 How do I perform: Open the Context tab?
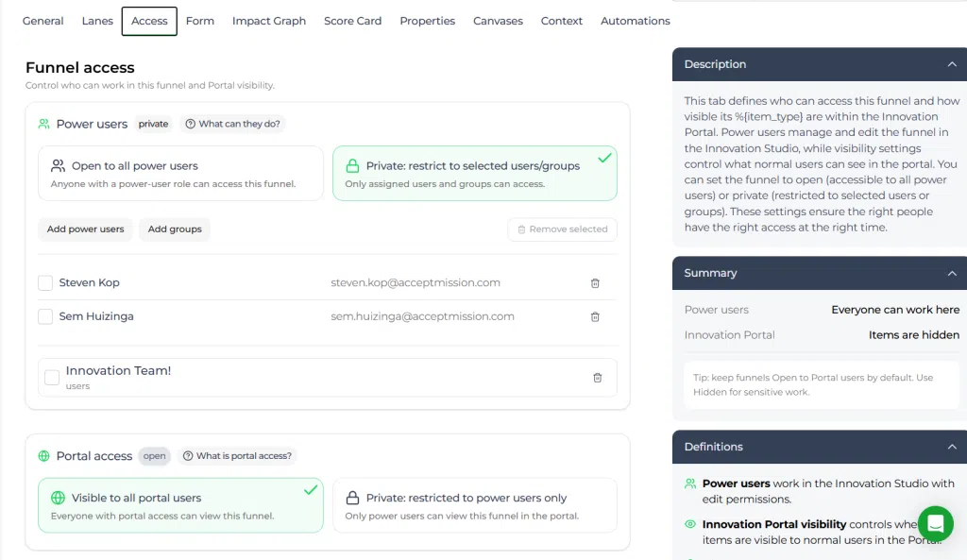coord(561,21)
